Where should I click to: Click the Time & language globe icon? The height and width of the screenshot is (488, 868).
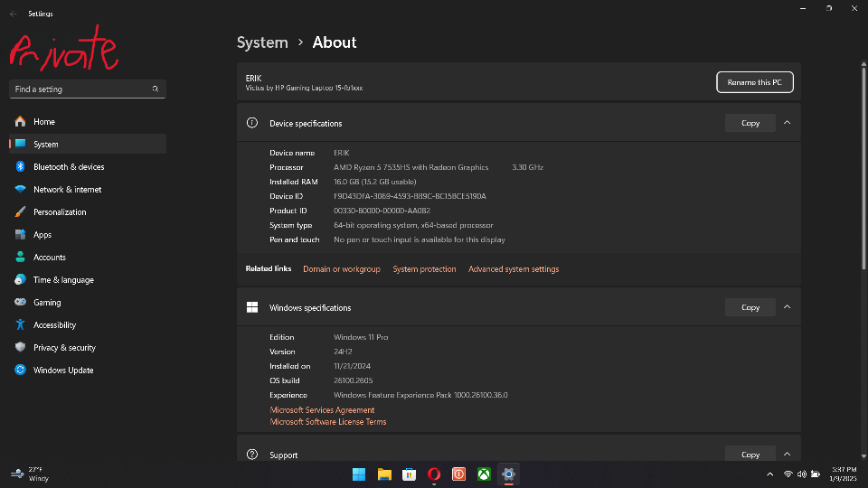21,279
